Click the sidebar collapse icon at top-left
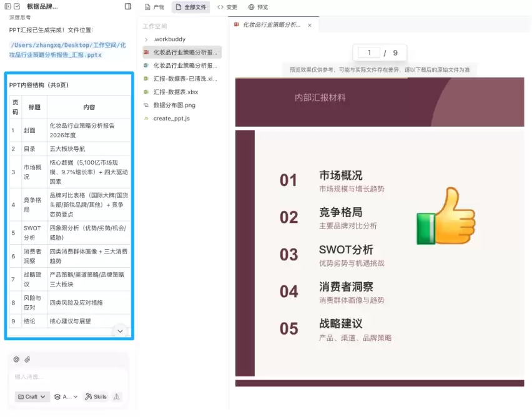532x417 pixels. click(x=7, y=6)
